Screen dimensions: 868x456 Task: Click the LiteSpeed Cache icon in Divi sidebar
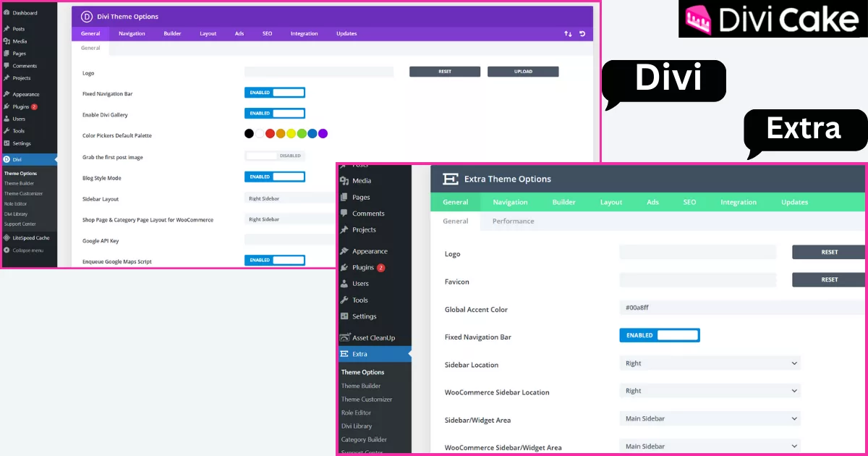pyautogui.click(x=7, y=237)
